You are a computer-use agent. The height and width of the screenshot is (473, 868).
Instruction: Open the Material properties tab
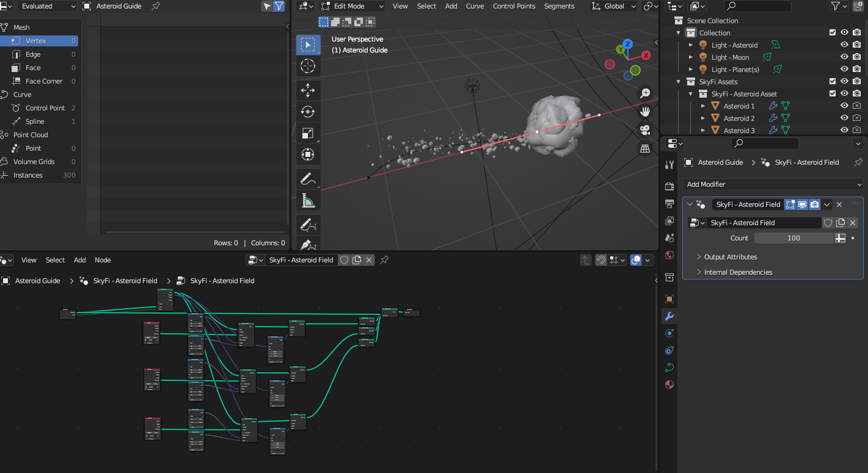669,385
